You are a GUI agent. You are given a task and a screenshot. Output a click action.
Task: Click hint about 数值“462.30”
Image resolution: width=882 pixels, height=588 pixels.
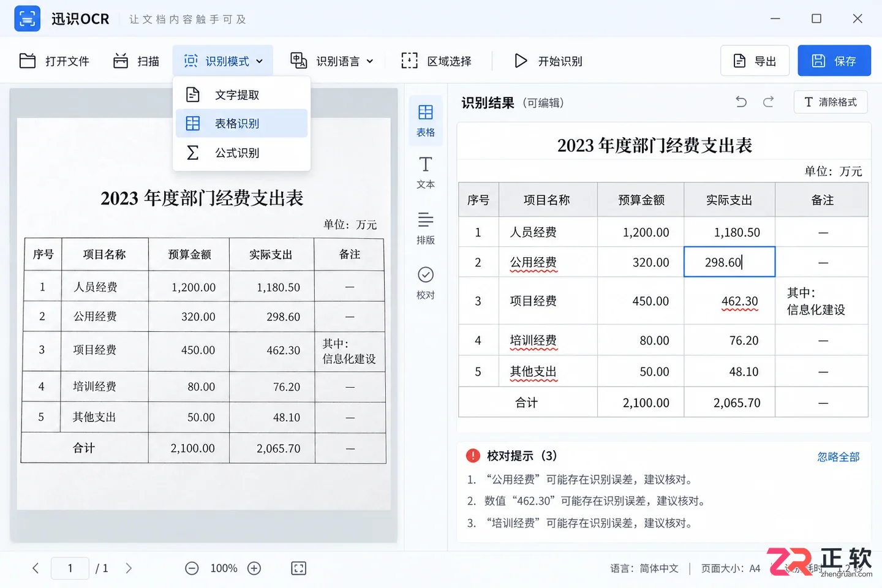[587, 501]
